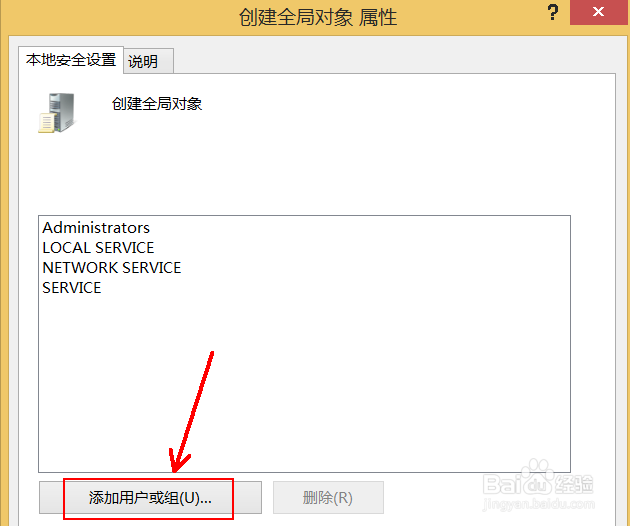Switch to the 说明 tab
This screenshot has height=526, width=630.
coord(148,61)
